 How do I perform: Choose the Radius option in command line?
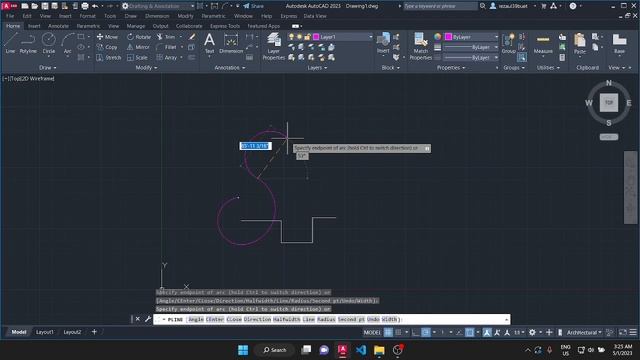pyautogui.click(x=326, y=319)
